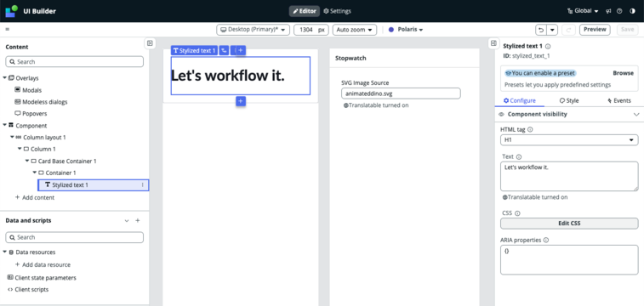
Task: Open the Desktop (Primary) viewport dropdown
Action: pos(253,30)
